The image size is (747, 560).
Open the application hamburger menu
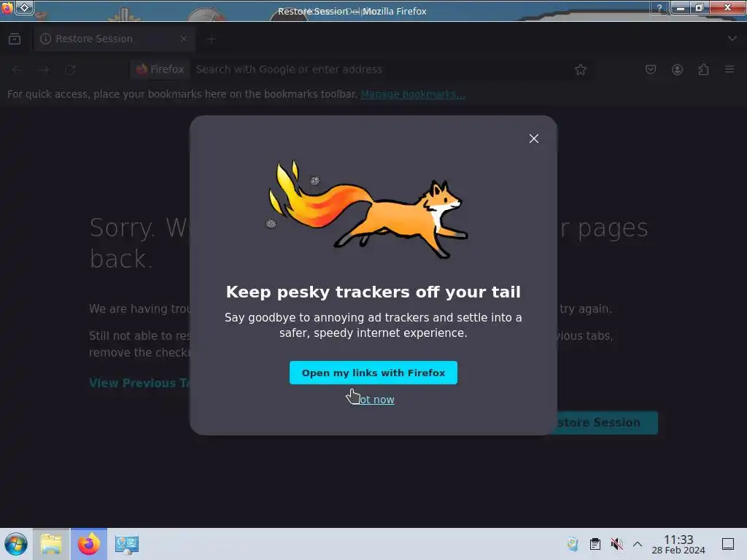point(729,69)
